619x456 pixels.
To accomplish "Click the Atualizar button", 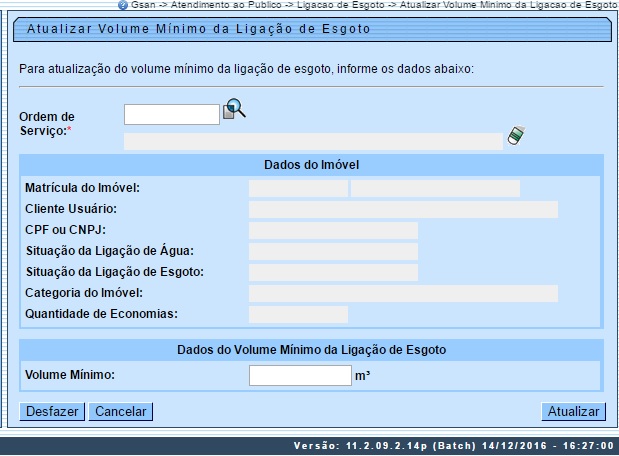I will point(573,412).
